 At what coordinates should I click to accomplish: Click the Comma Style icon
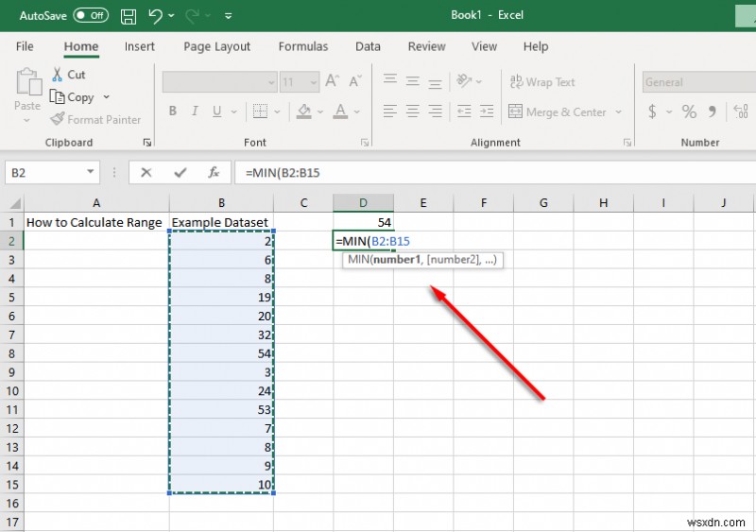[713, 112]
